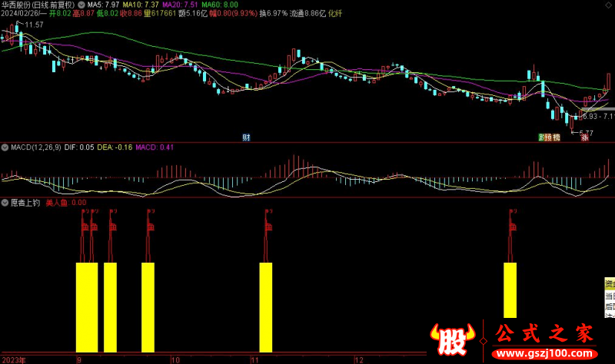Image resolution: width=615 pixels, height=364 pixels.
Task: Open the 愿者上钩 indicator name label
Action: (x=24, y=204)
